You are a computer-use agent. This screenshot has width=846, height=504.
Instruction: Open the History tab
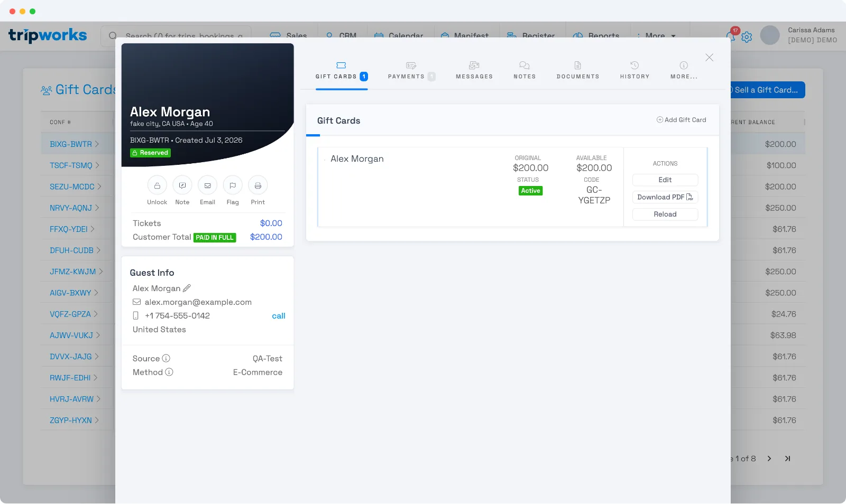(x=635, y=71)
